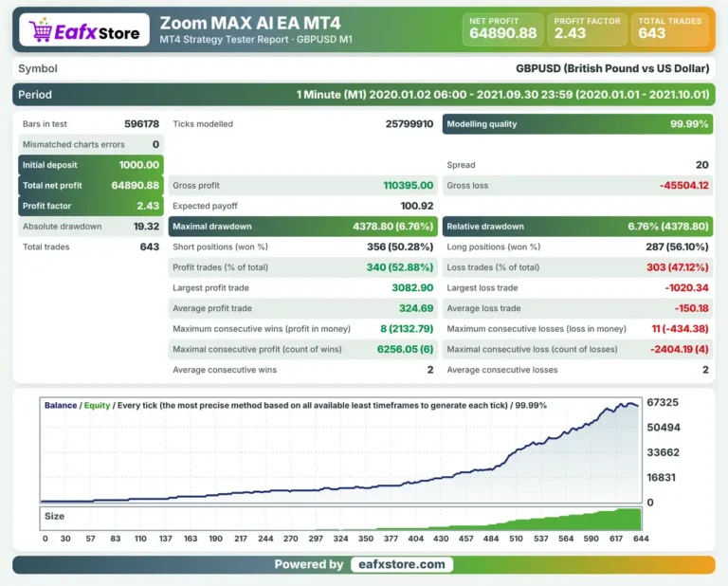Click Largest profit trade value 3082.90
The width and height of the screenshot is (728, 586).
(412, 287)
